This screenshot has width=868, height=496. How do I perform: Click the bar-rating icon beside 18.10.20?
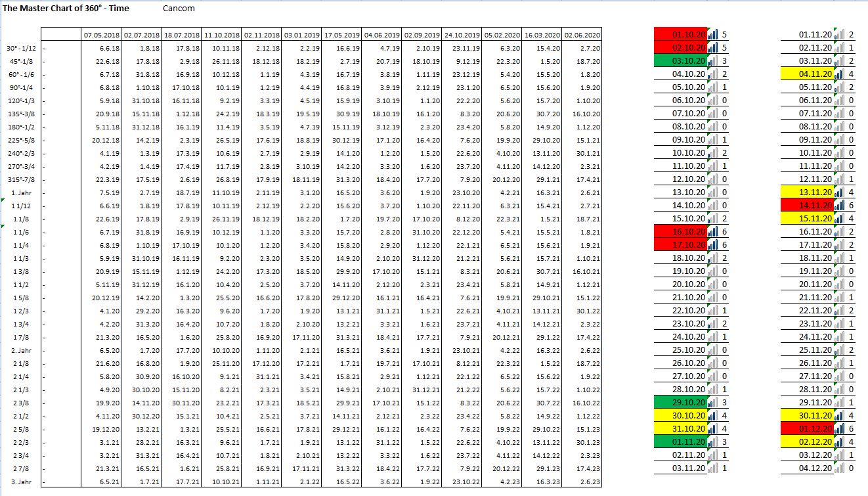pyautogui.click(x=714, y=258)
